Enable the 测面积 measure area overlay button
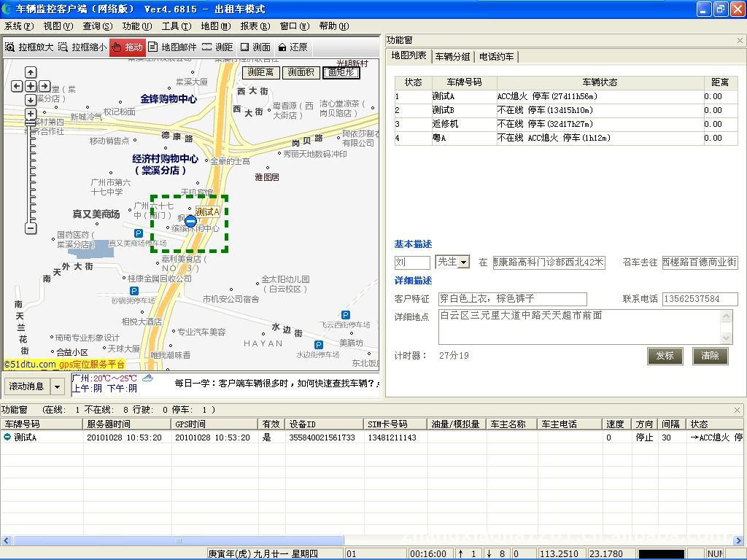 301,73
